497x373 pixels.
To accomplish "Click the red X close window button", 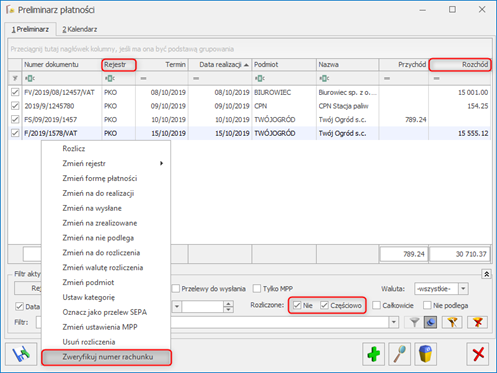I will coord(478,354).
